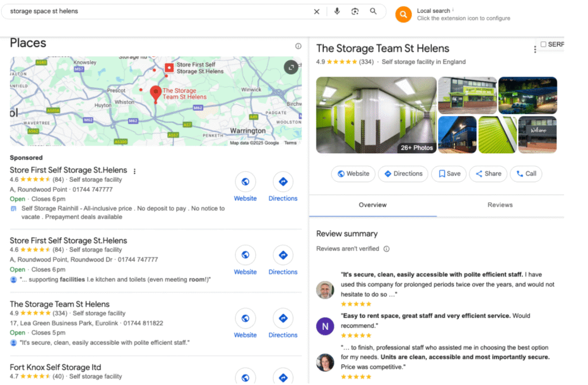
Task: Save The Storage Team St Helens
Action: click(x=449, y=174)
